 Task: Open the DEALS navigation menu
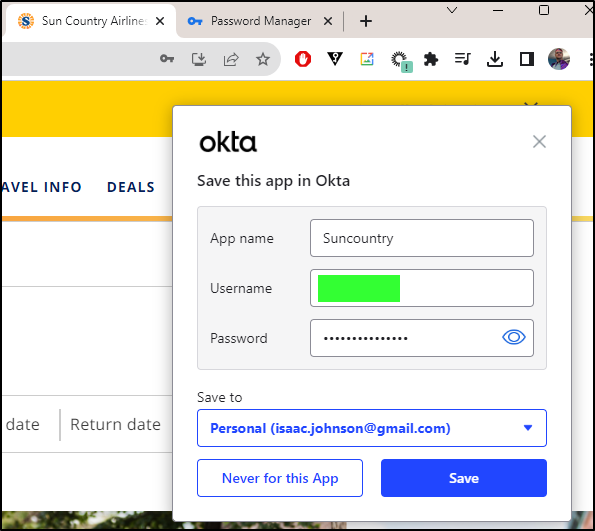(x=131, y=187)
